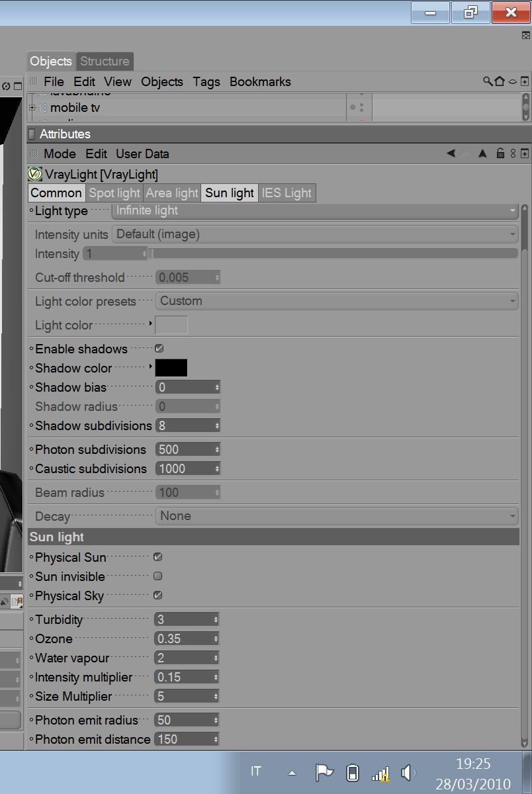Click the new-panel plus icon in Attributes toolbar
The image size is (532, 794).
(524, 154)
